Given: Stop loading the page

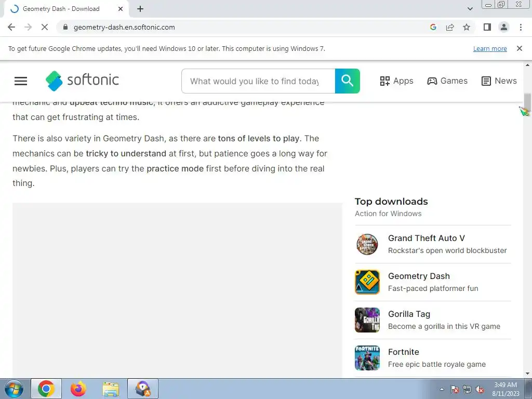Looking at the screenshot, I should 45,27.
